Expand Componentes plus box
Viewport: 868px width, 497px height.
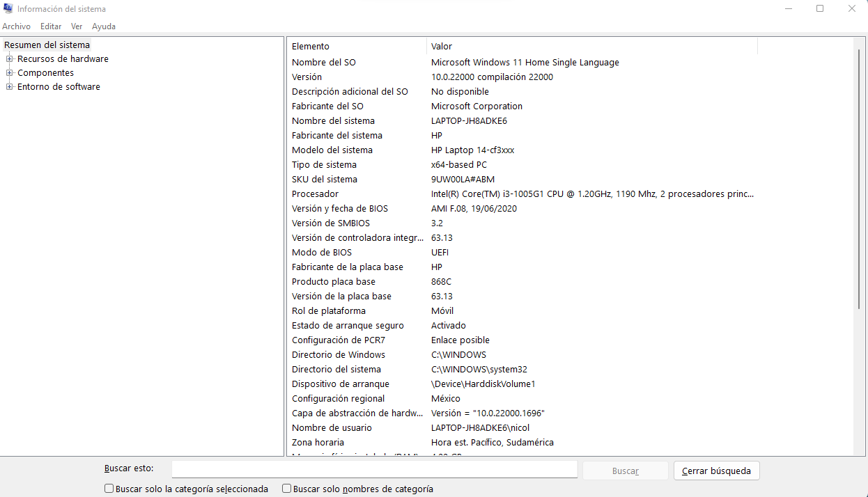[x=10, y=73]
